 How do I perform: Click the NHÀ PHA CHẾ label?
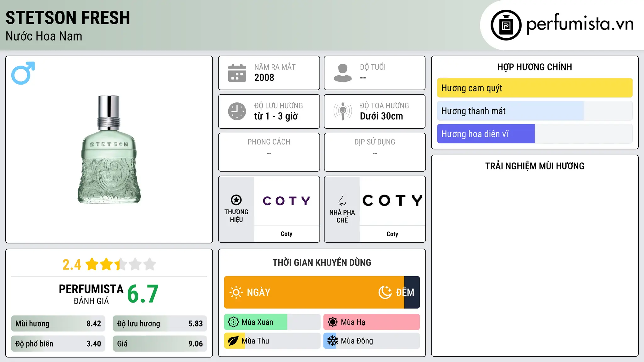click(342, 216)
